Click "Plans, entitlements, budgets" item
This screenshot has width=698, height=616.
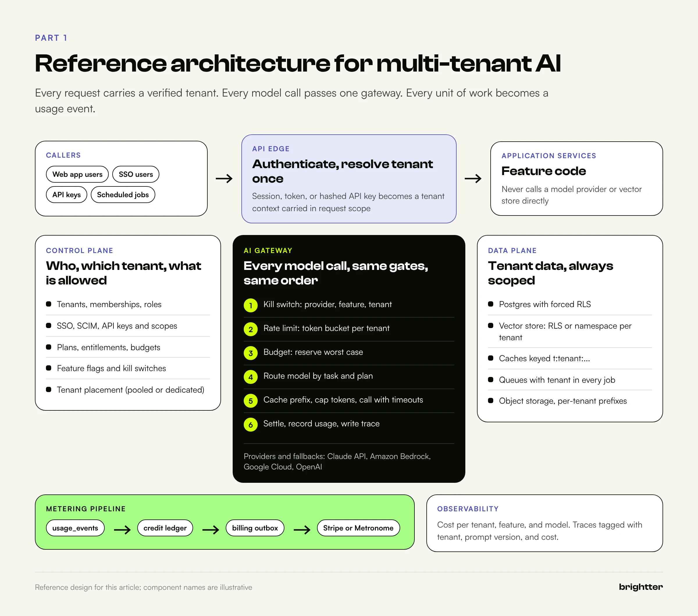[108, 347]
